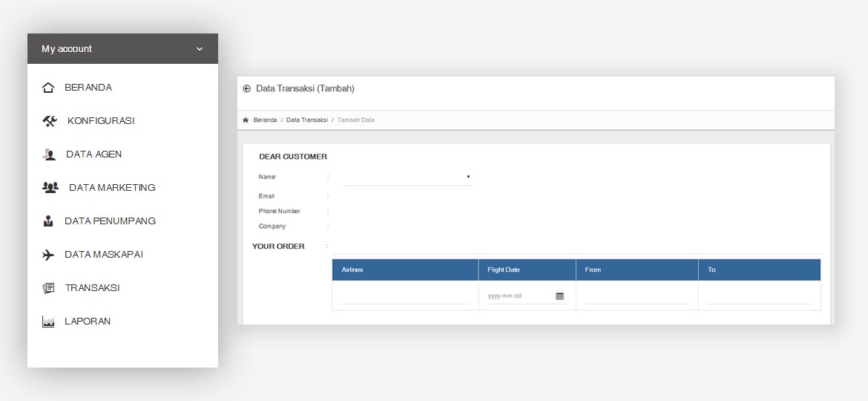Focus the From input field
Screen dimensions: 868x401
point(637,296)
